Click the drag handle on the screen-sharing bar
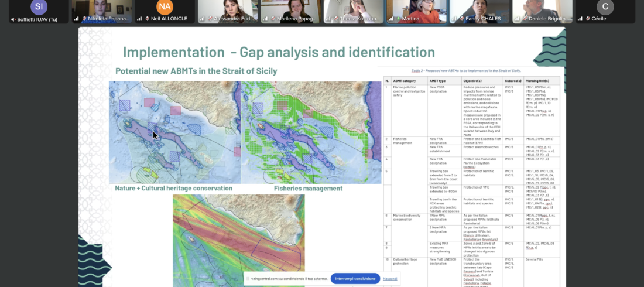 click(248, 279)
